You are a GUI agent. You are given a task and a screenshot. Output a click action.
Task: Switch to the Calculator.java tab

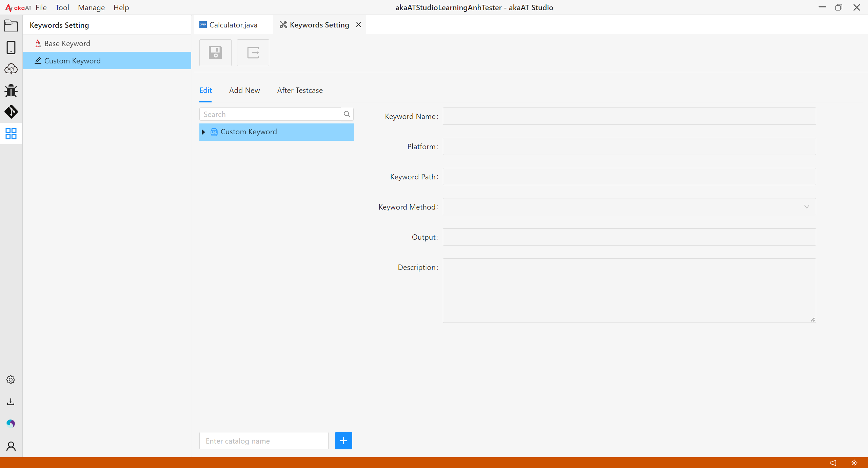coord(233,25)
